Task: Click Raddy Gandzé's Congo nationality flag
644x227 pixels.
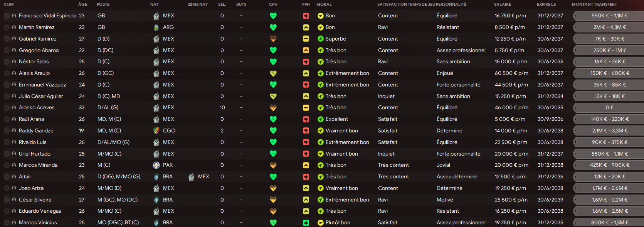Action: [156, 130]
